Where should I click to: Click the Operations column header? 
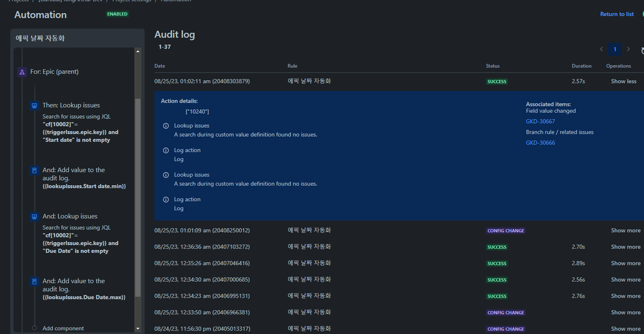(618, 66)
